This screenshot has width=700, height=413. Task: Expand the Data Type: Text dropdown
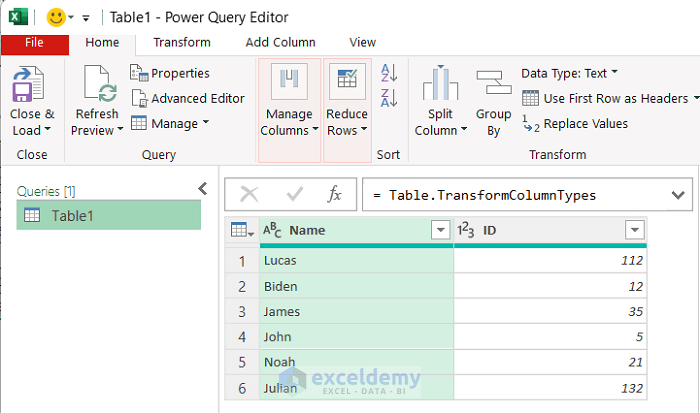point(570,73)
